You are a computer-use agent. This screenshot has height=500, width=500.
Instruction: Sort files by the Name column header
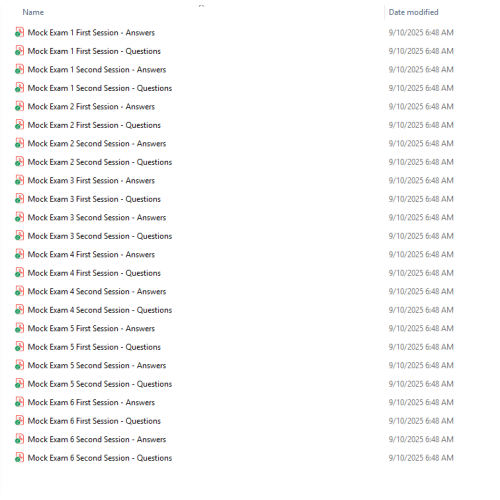[x=33, y=12]
